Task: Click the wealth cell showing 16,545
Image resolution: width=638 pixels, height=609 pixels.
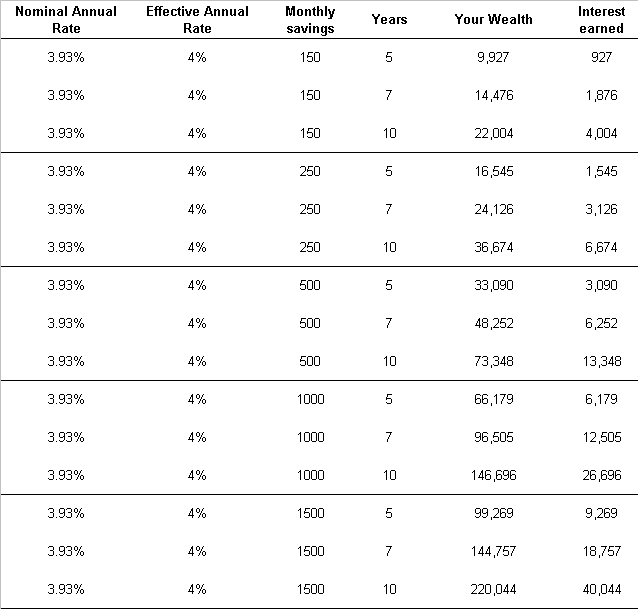Action: coord(494,171)
